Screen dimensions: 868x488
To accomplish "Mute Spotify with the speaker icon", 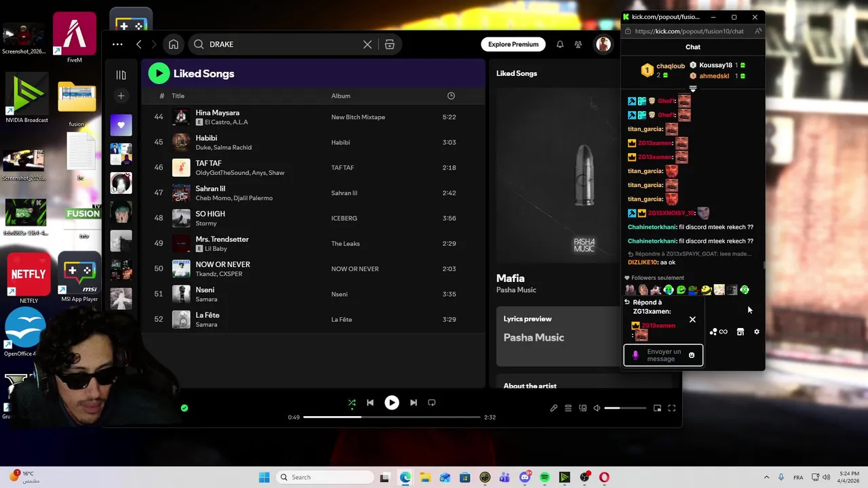I will click(x=597, y=408).
